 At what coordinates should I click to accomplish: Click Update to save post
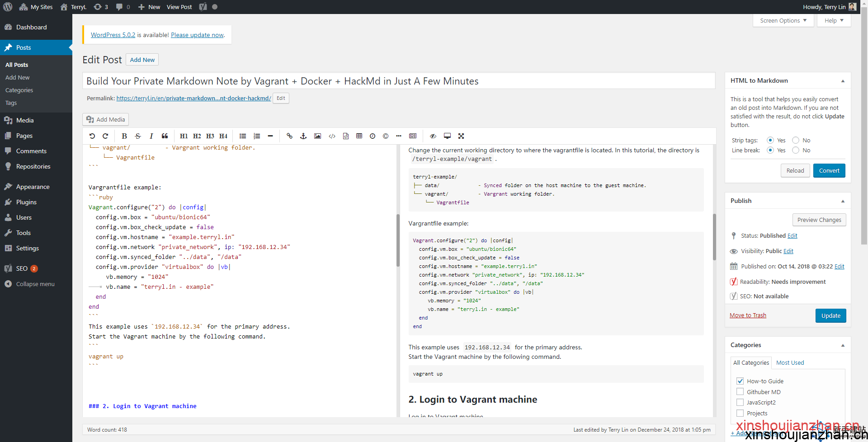(x=830, y=315)
